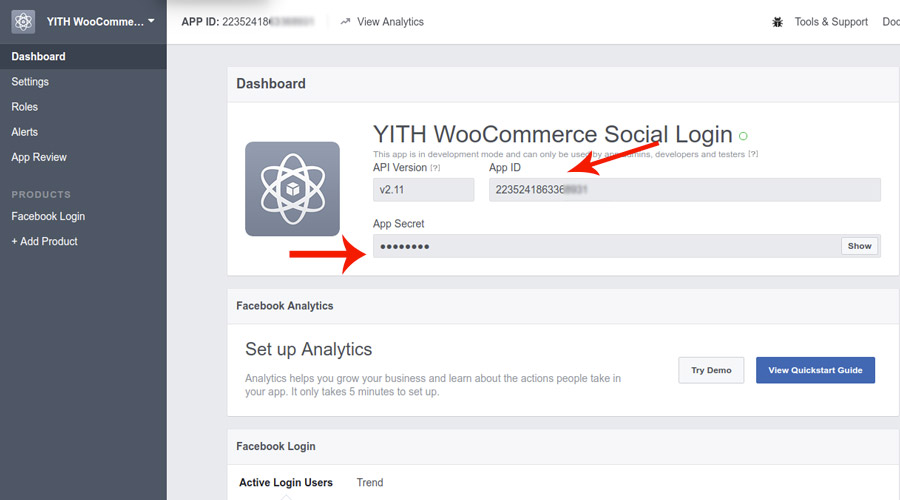Open the YITH WooComme... app switcher dropdown
900x500 pixels.
point(100,22)
